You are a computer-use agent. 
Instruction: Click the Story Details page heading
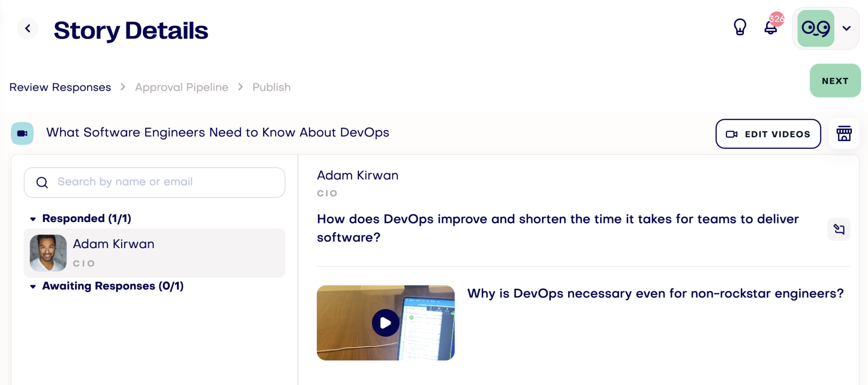(131, 30)
